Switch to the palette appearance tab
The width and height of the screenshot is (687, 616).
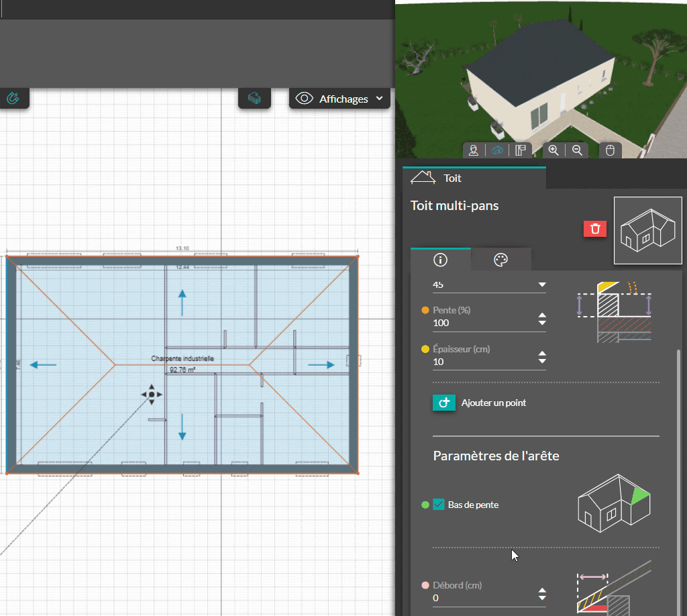coord(500,260)
